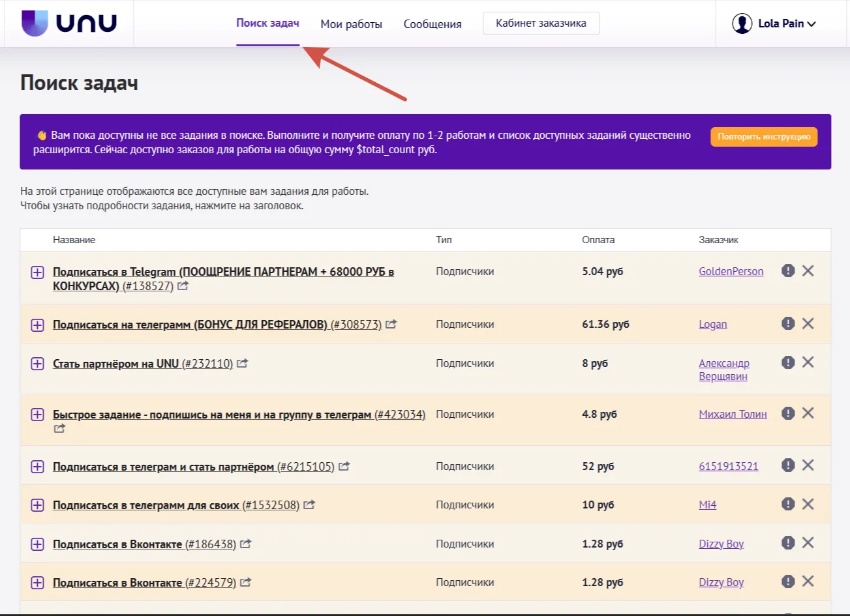Report task #224579 via exclamation icon

click(788, 581)
